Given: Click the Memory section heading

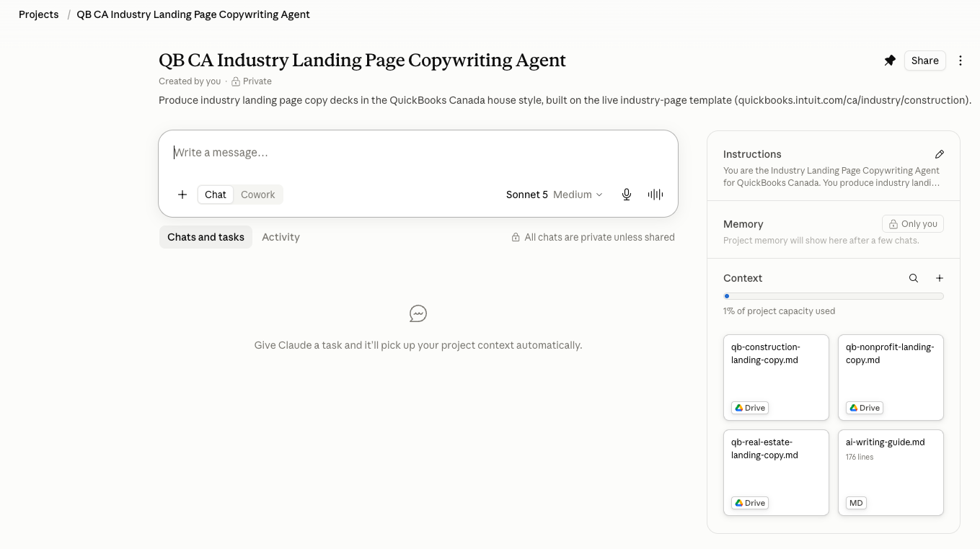Looking at the screenshot, I should (743, 224).
